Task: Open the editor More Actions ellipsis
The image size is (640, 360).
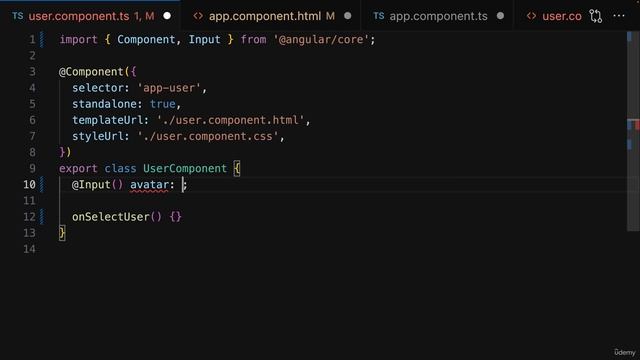Action: pyautogui.click(x=619, y=16)
